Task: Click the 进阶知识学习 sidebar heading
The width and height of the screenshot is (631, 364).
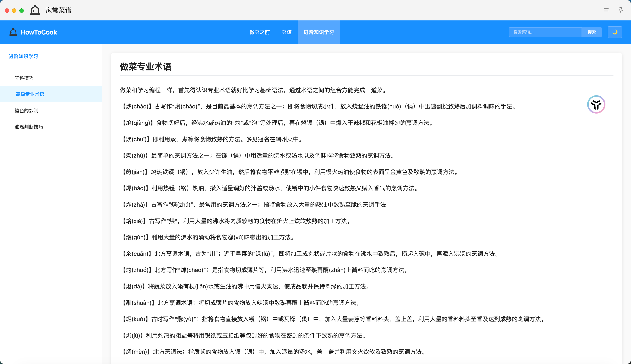Action: click(x=23, y=56)
